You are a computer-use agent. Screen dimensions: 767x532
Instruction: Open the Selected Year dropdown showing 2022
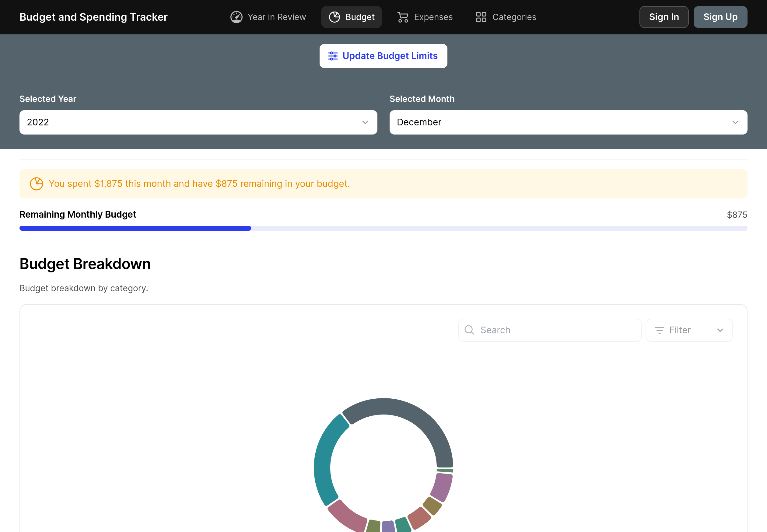click(198, 122)
